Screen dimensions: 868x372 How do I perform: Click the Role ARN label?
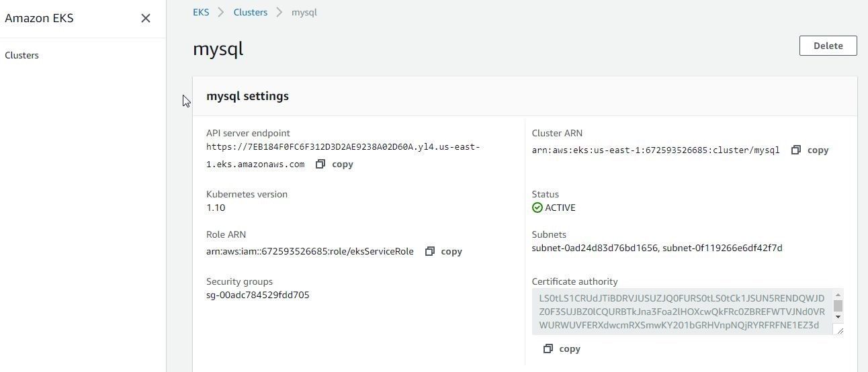coord(226,234)
